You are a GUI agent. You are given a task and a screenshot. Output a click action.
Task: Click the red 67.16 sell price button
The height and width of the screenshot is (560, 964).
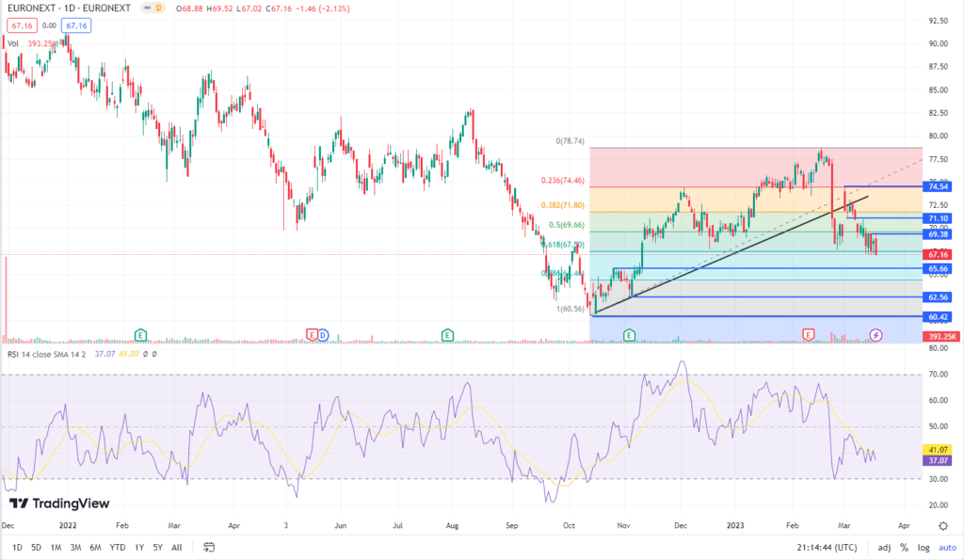coord(18,26)
